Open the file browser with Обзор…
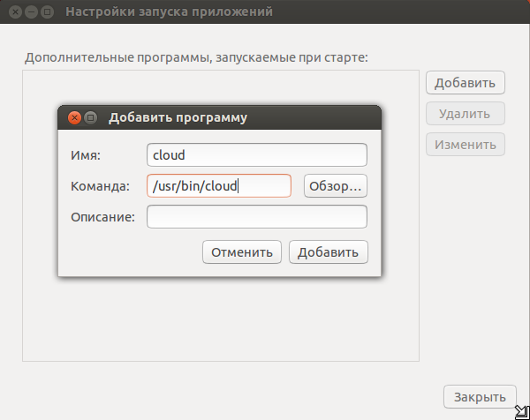Viewport: 530px width, 420px height. click(x=336, y=185)
